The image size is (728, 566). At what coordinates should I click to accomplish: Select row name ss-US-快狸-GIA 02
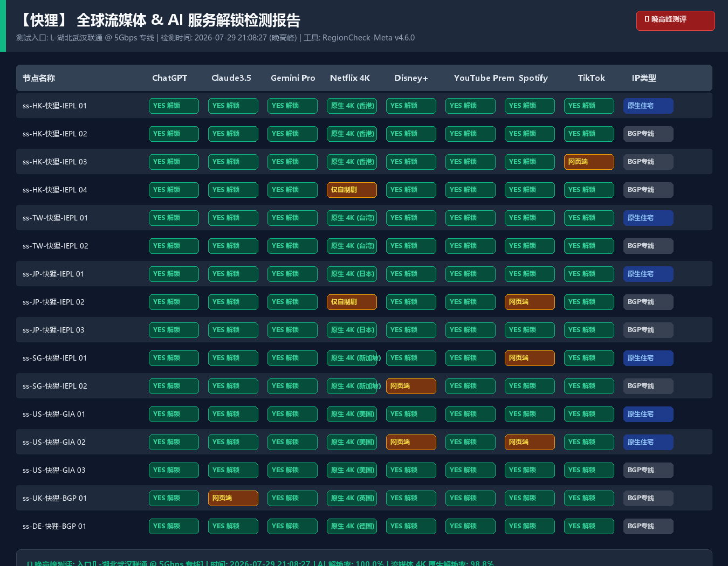tap(54, 442)
